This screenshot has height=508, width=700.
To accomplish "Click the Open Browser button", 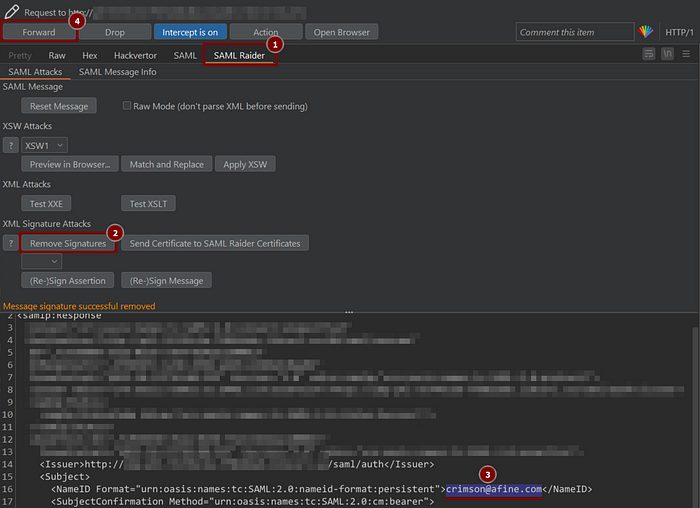I will (x=342, y=32).
